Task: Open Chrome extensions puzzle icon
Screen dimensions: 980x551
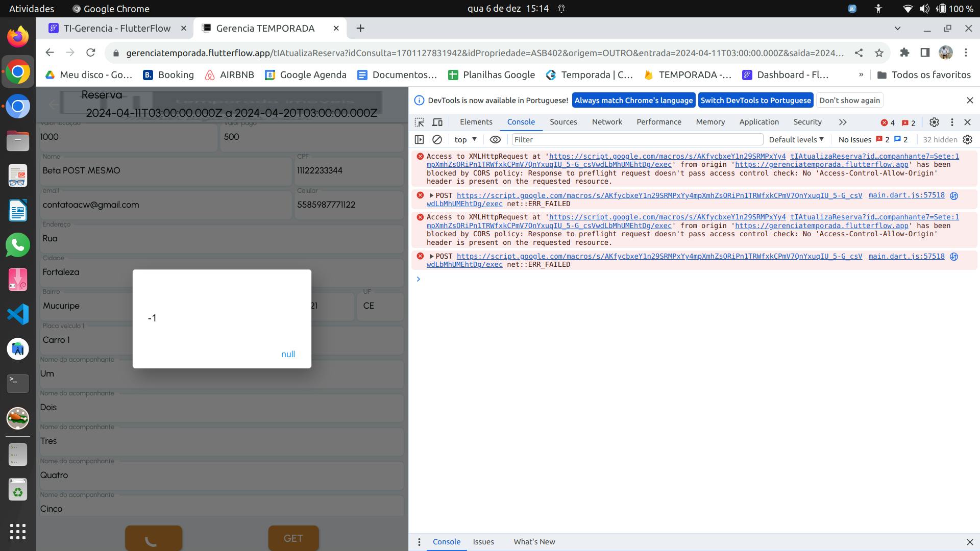Action: 904,53
